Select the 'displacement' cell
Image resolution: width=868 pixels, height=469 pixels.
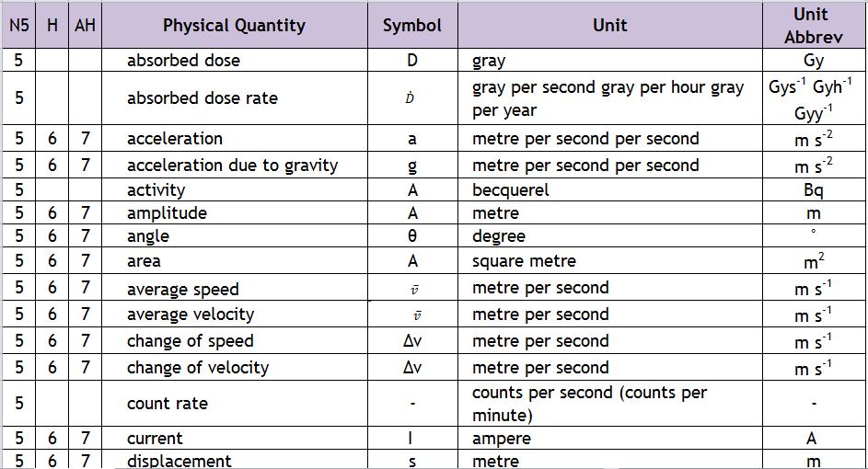(x=234, y=460)
